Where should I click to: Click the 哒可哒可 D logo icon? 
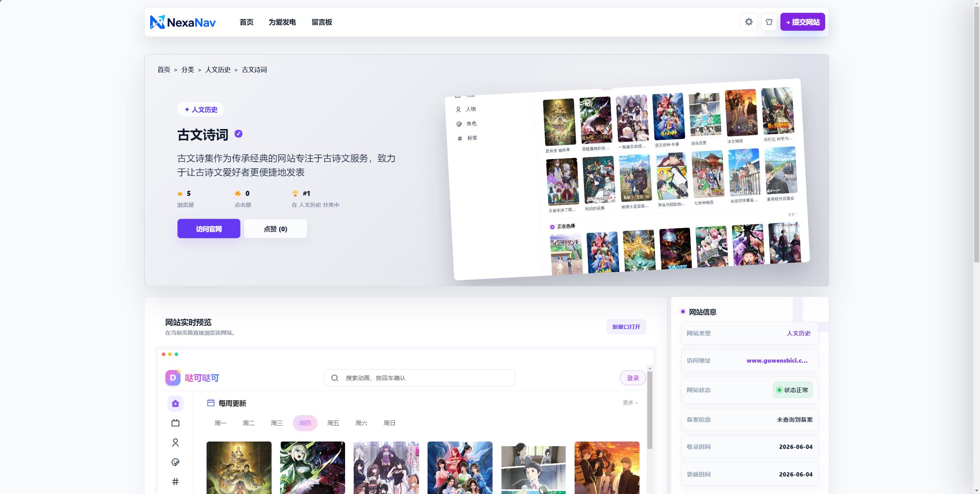coord(173,378)
